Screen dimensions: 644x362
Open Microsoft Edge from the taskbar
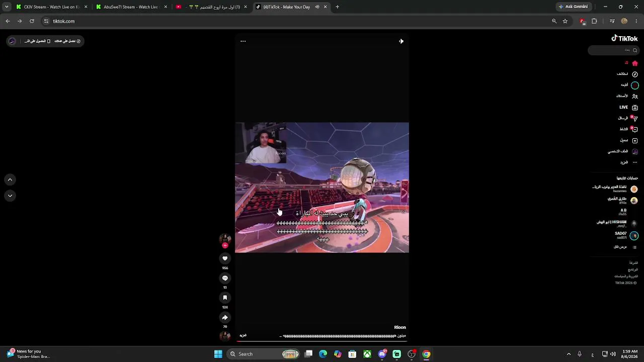tap(323, 354)
